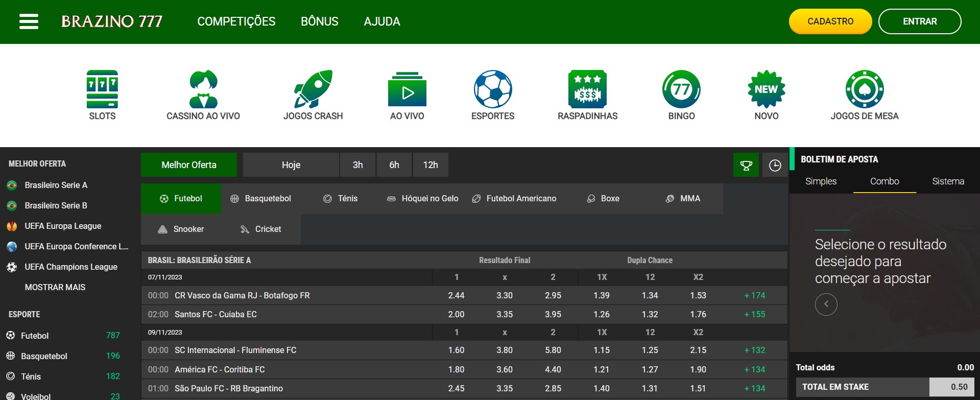Viewport: 980px width, 400px height.
Task: Open UEFA Europa League
Action: pyautogui.click(x=63, y=226)
